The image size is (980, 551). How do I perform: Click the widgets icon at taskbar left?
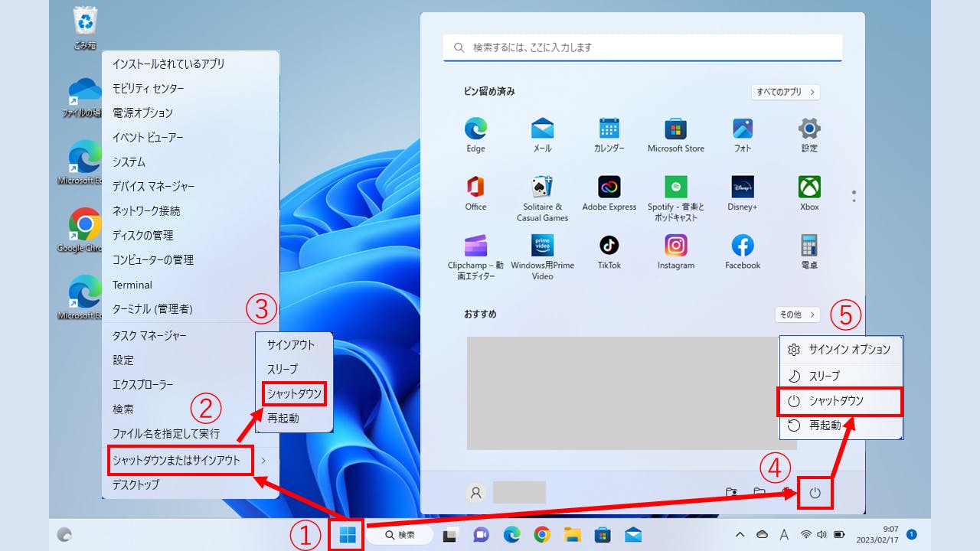[65, 535]
